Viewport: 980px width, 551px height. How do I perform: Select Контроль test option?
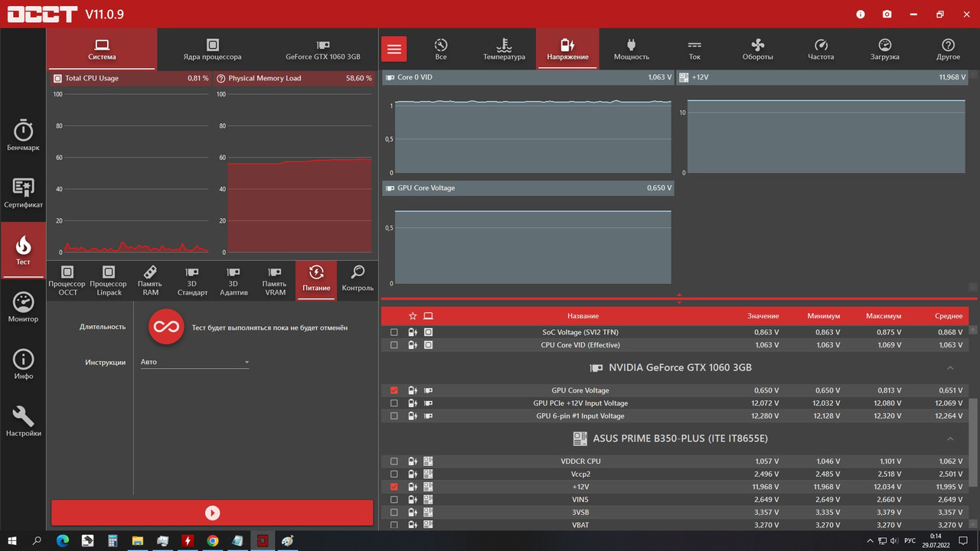(x=358, y=279)
